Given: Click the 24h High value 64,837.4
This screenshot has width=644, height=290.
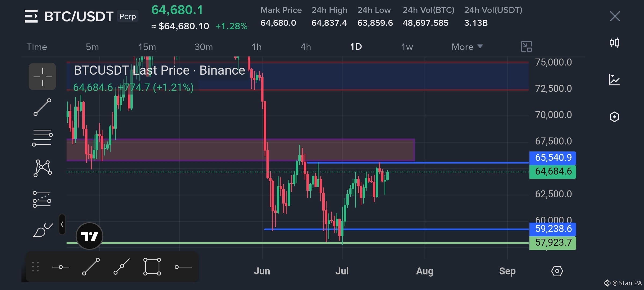Looking at the screenshot, I should point(329,23).
